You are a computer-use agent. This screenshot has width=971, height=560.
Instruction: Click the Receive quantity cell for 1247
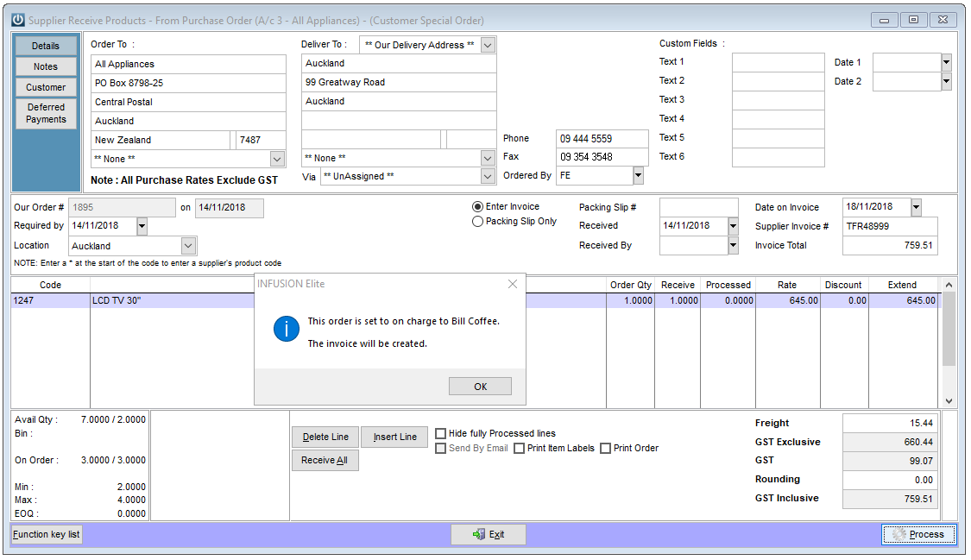(x=678, y=301)
